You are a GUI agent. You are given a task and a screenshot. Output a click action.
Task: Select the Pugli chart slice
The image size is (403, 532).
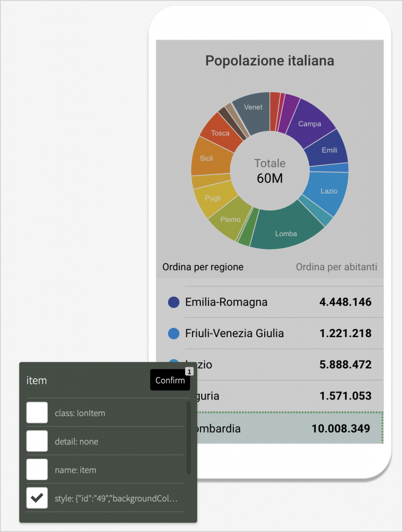click(215, 199)
